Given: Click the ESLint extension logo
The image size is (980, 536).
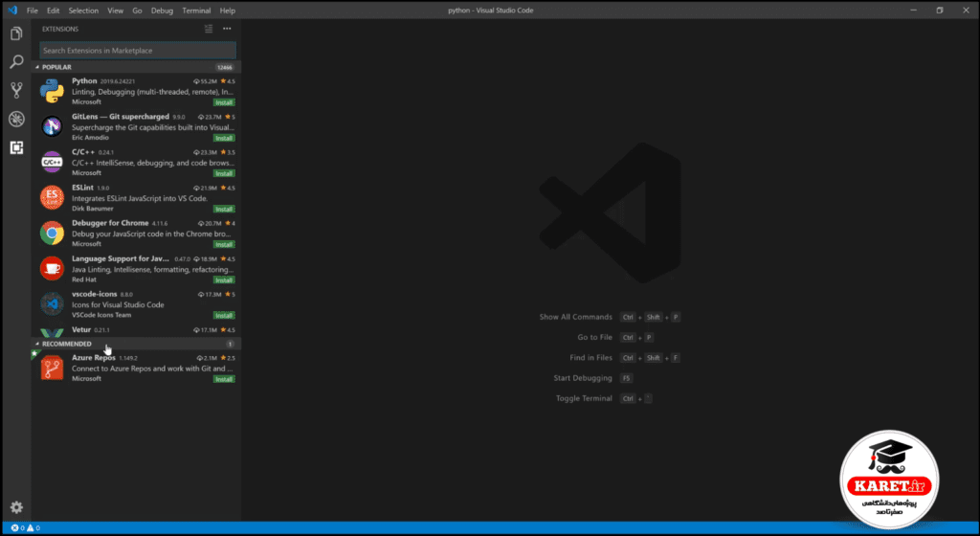Looking at the screenshot, I should [x=52, y=197].
